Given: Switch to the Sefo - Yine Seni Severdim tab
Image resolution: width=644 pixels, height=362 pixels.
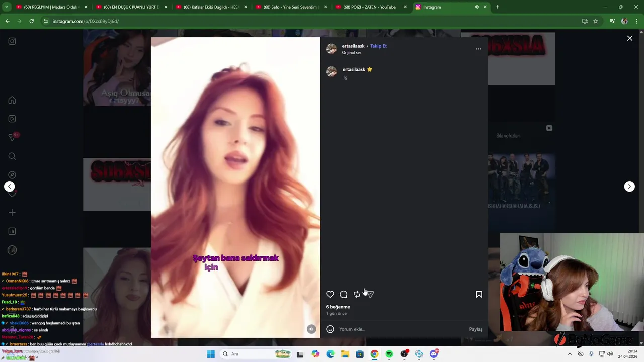Looking at the screenshot, I should [x=291, y=7].
